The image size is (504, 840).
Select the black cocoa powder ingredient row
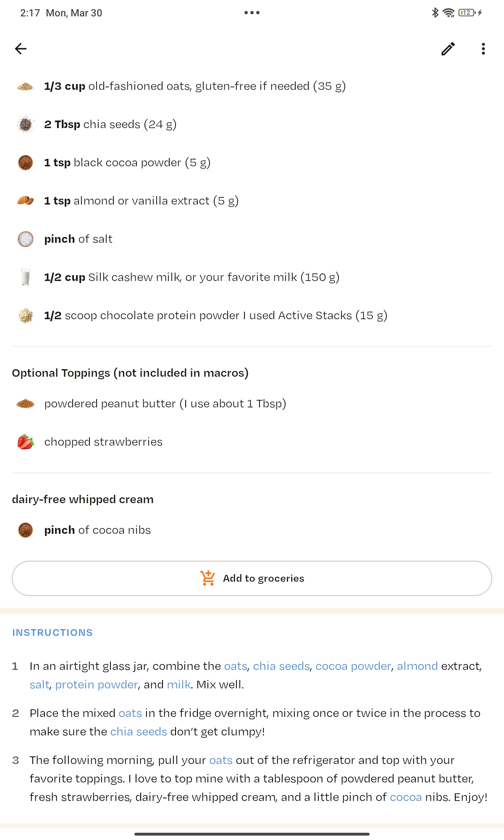(x=127, y=163)
